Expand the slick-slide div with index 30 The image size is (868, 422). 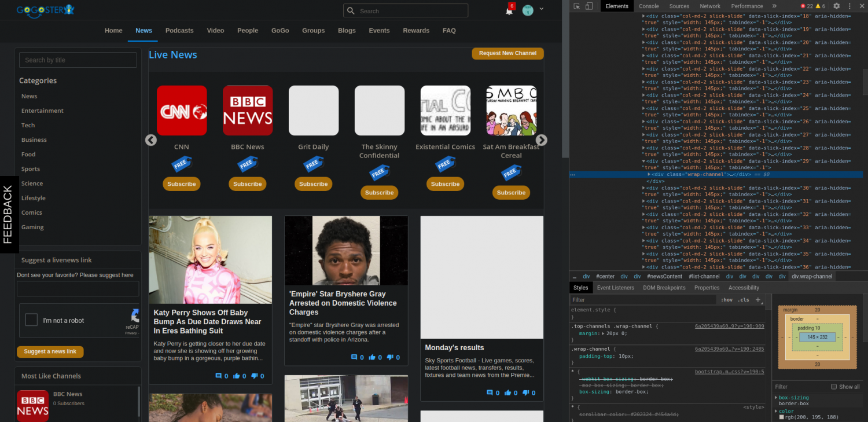click(x=645, y=188)
